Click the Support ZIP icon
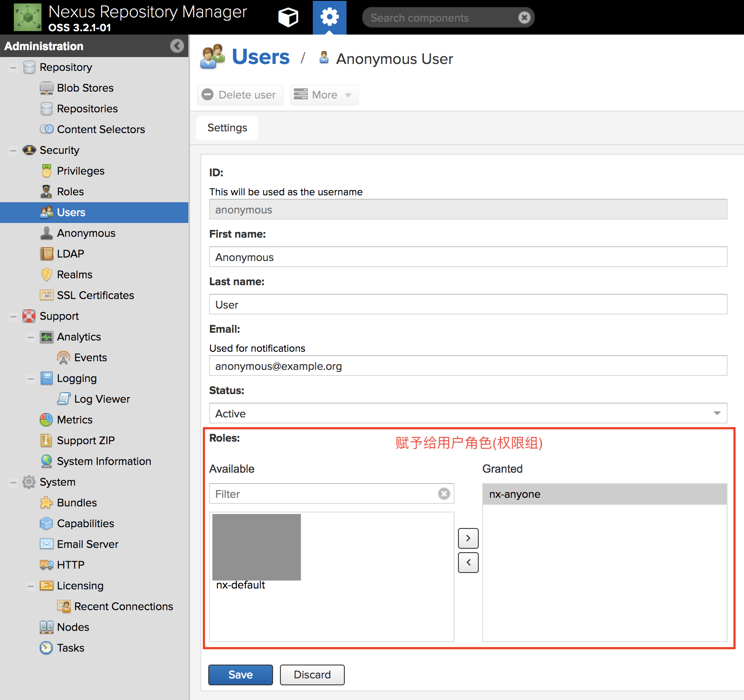Image resolution: width=744 pixels, height=700 pixels. [46, 440]
